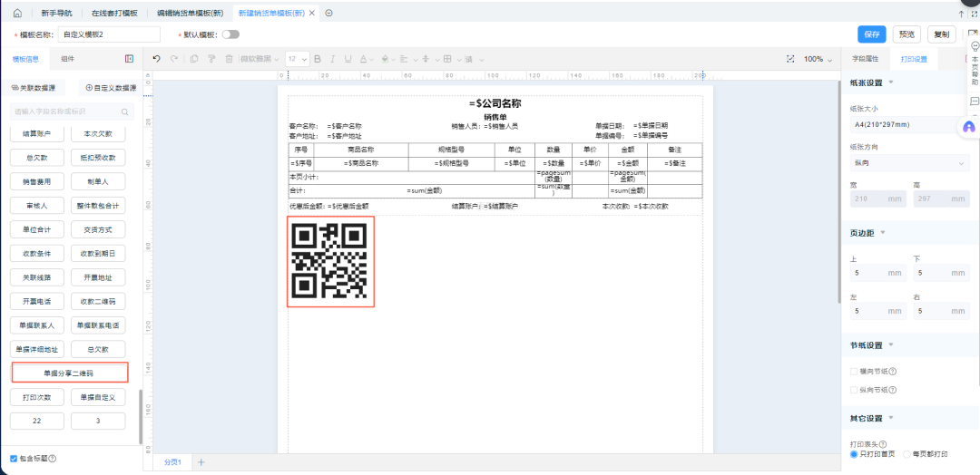
Task: Click the redo arrow in the toolbar
Action: pyautogui.click(x=174, y=59)
